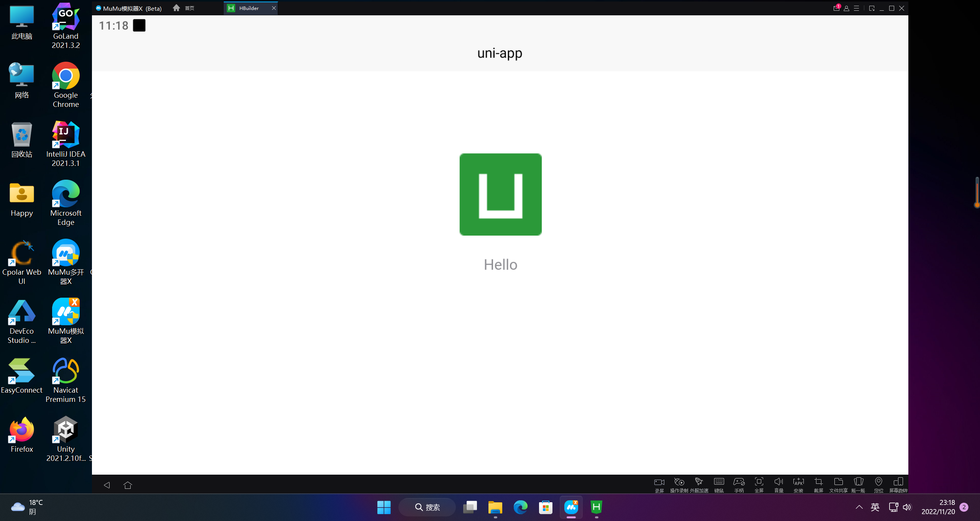Open 定位 location settings
This screenshot has width=980, height=521.
pos(878,485)
